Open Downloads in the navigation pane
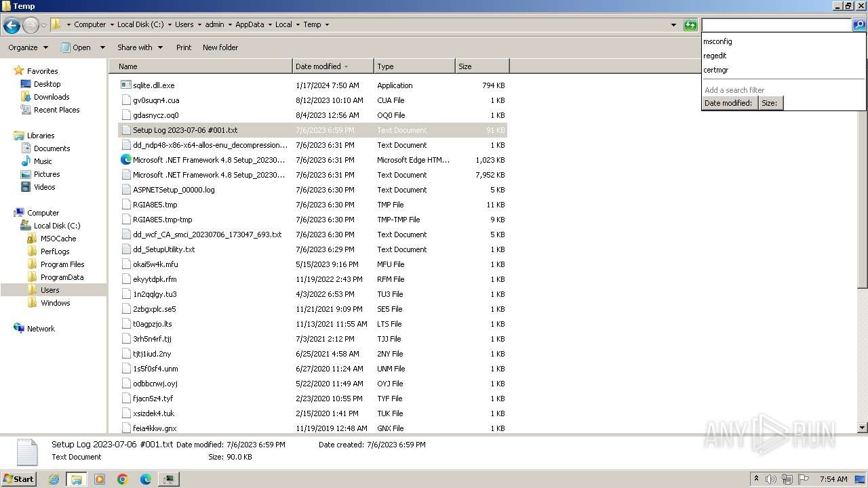The height and width of the screenshot is (488, 868). [52, 97]
